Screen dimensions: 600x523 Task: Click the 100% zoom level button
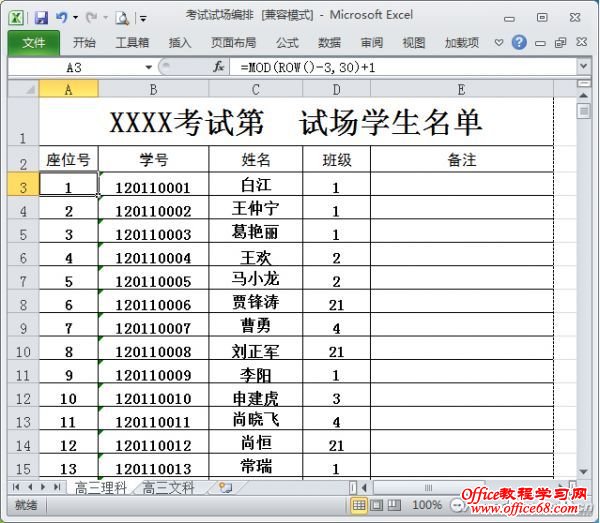[427, 505]
